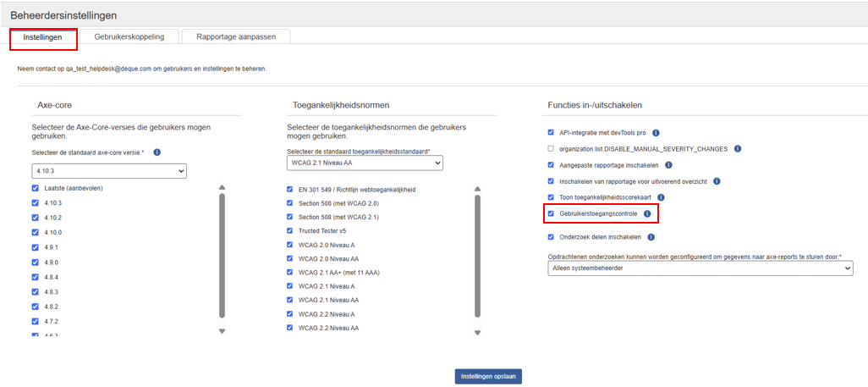Click info icon for Aangepaste rapportage inschakelen

(x=668, y=165)
